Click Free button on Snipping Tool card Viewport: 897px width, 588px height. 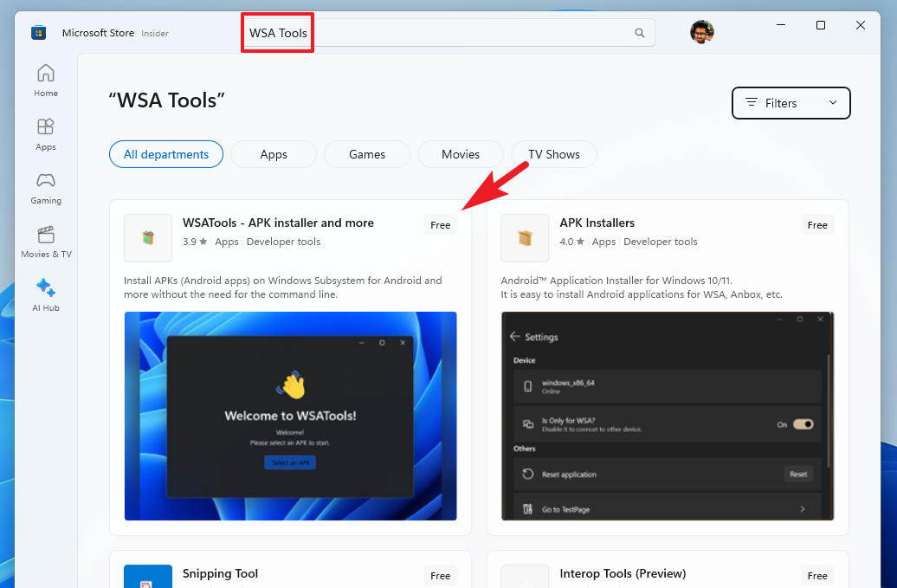click(441, 576)
